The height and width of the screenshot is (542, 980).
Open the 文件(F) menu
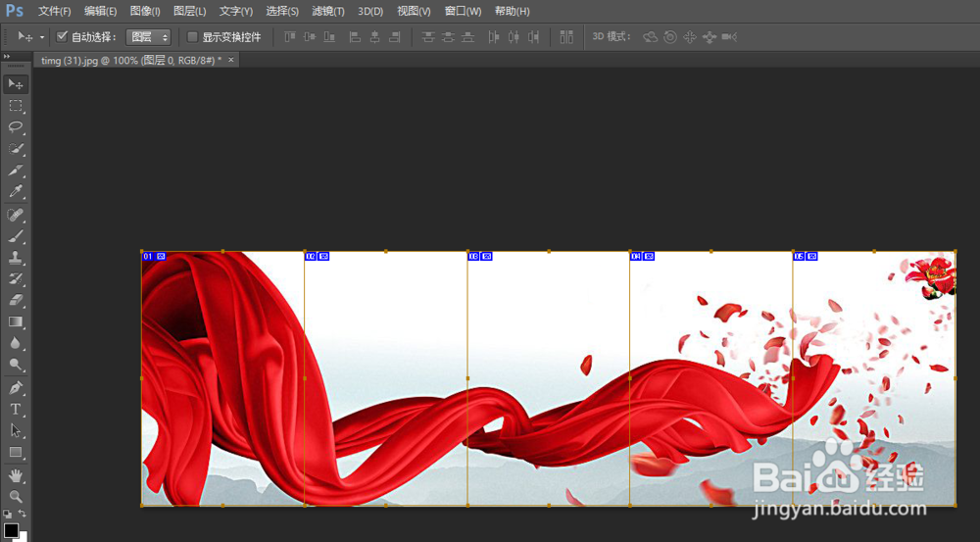54,11
